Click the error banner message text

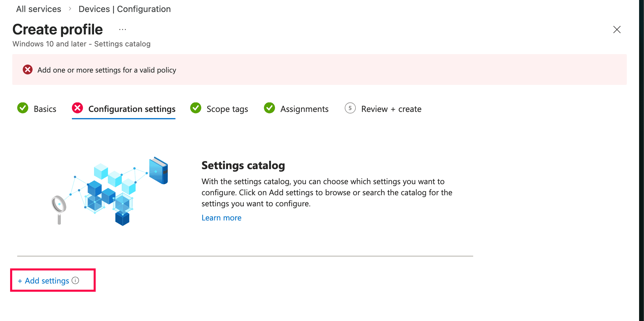107,70
